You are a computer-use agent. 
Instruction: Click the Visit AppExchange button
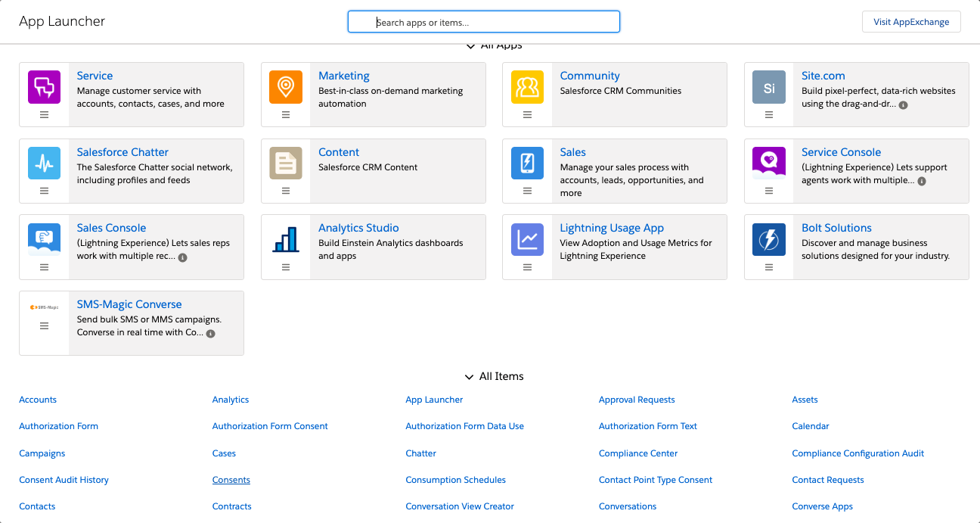tap(911, 22)
